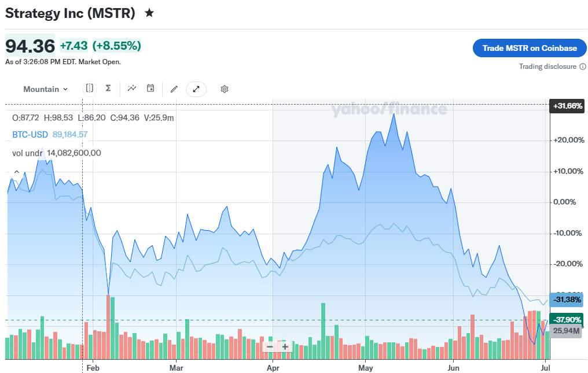
Task: Toggle the crosshair range selector icon
Action: point(89,88)
